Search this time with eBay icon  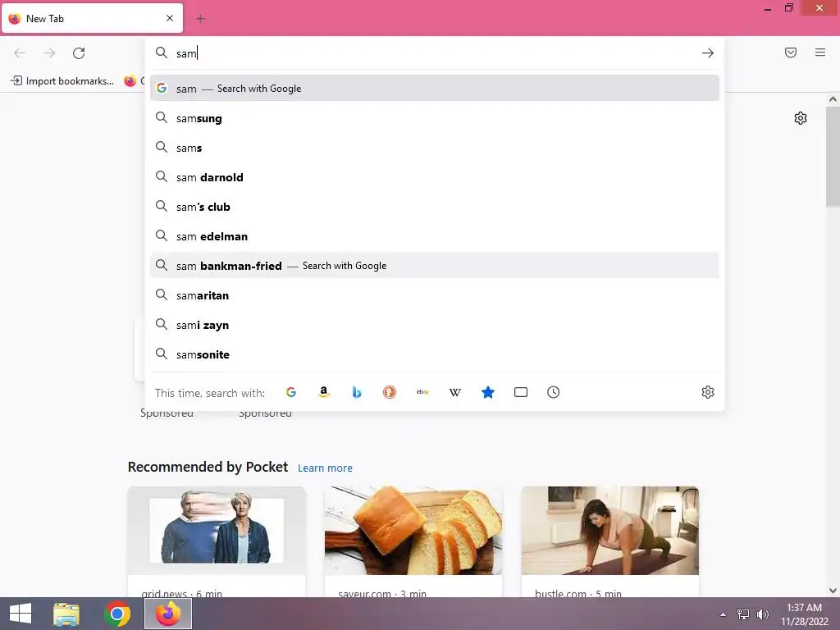tap(422, 392)
